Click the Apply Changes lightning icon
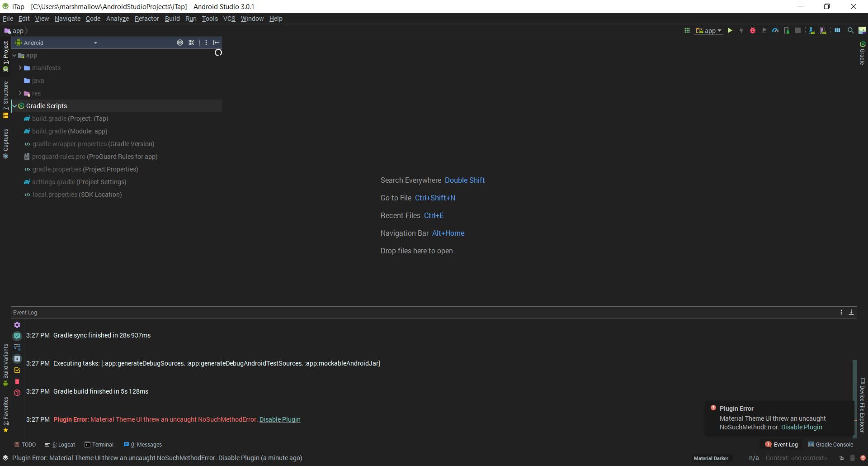 (x=741, y=30)
